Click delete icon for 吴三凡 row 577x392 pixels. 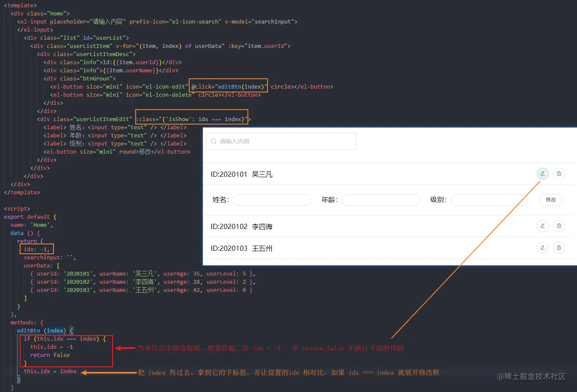[x=559, y=174]
